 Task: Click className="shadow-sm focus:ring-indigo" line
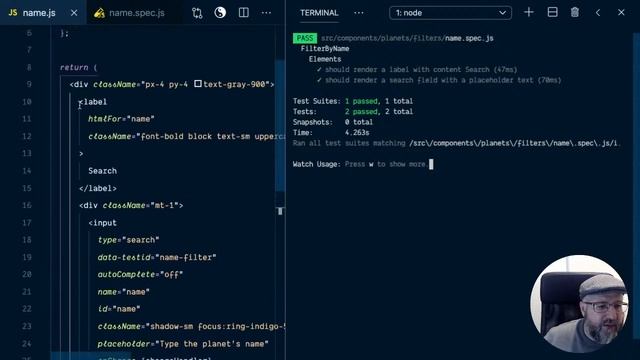[x=191, y=327]
